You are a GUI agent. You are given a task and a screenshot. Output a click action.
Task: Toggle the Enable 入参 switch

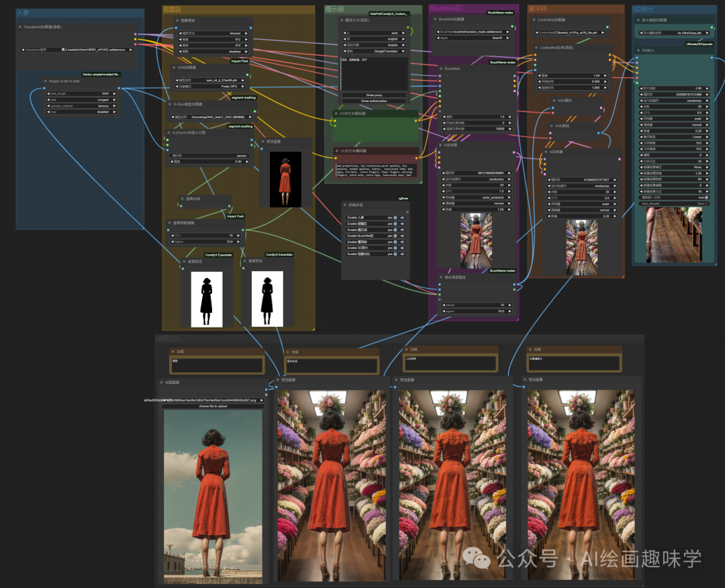[x=395, y=217]
